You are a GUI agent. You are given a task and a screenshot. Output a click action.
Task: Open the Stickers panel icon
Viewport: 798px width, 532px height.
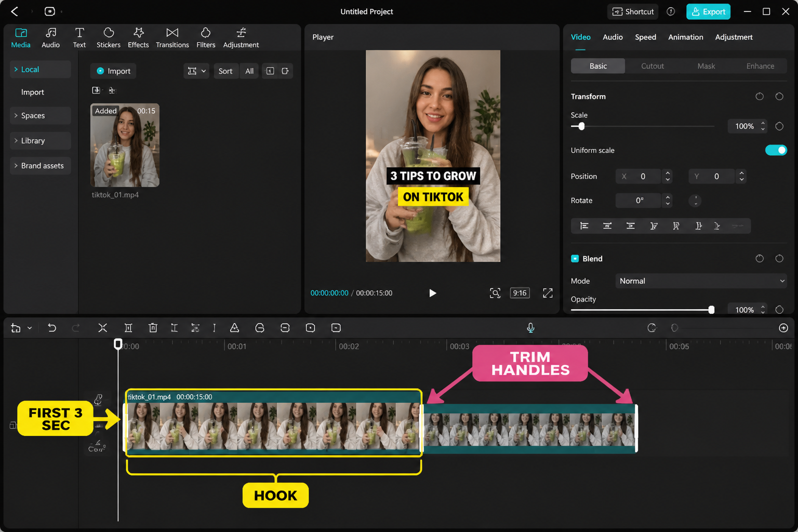pyautogui.click(x=109, y=37)
